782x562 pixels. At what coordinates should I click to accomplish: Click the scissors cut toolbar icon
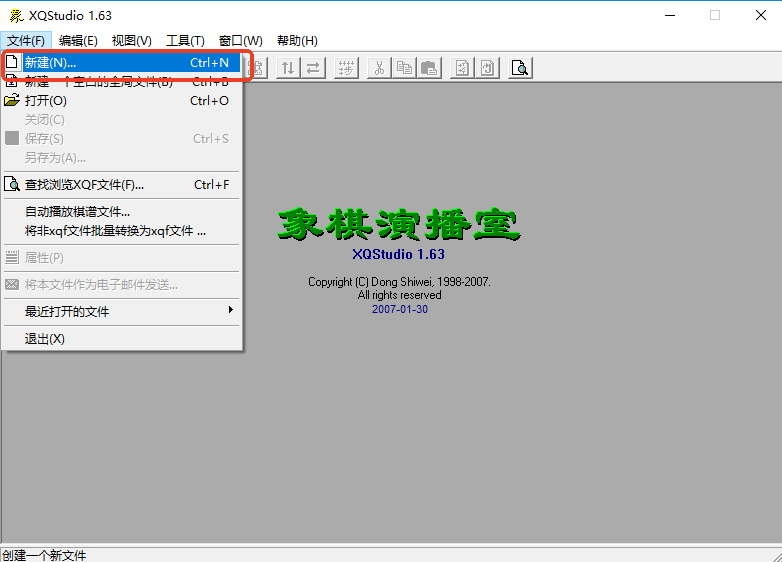[379, 68]
